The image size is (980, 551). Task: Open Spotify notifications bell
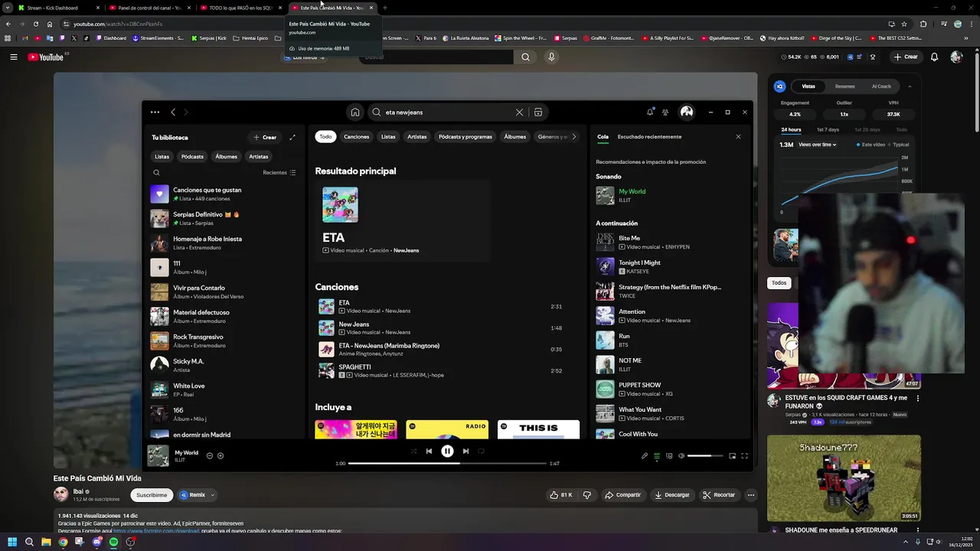(x=650, y=112)
